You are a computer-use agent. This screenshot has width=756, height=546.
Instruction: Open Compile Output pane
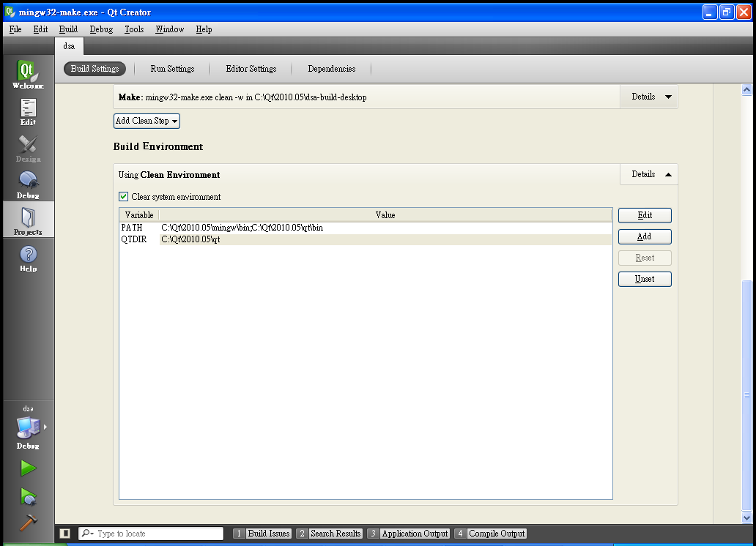[x=490, y=534]
